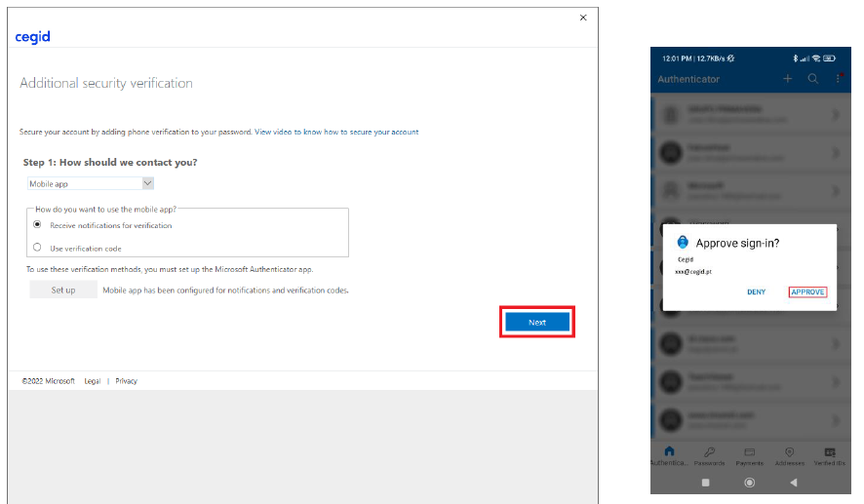Click the "Authenticator" app title on phone
This screenshot has height=504, width=864.
click(x=688, y=79)
